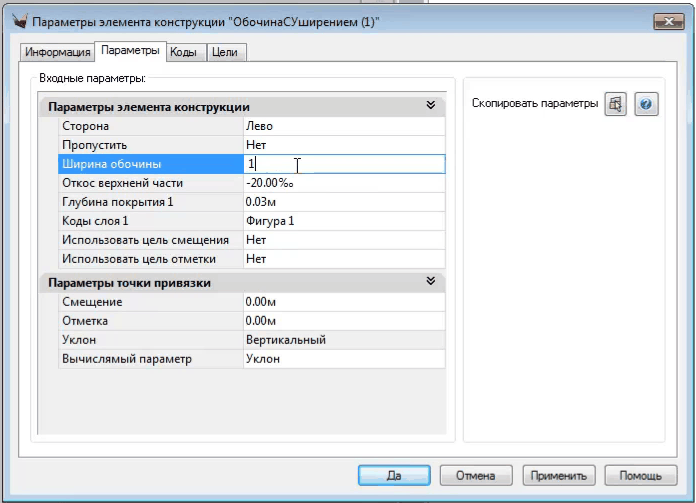Click the Ширина обочины input field
The width and height of the screenshot is (696, 503).
(343, 164)
